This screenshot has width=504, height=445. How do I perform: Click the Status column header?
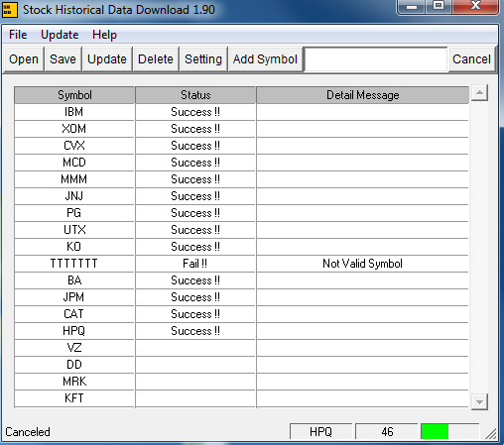pyautogui.click(x=195, y=95)
